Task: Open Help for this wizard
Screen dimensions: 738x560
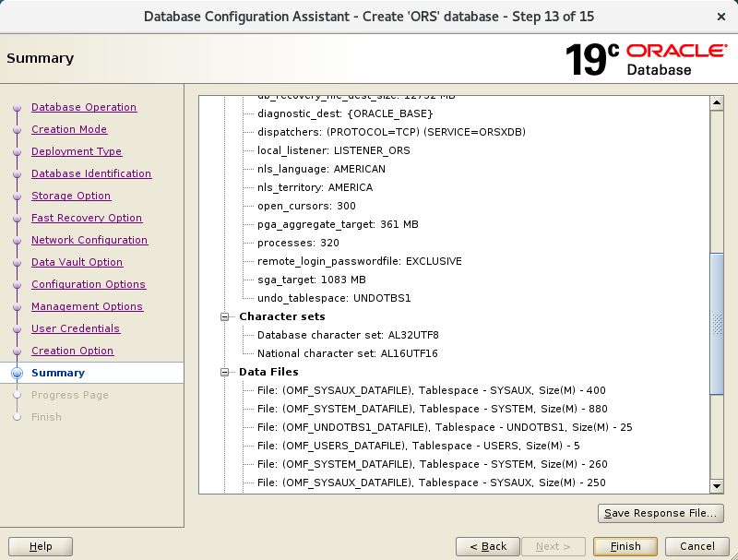Action: coord(41,546)
